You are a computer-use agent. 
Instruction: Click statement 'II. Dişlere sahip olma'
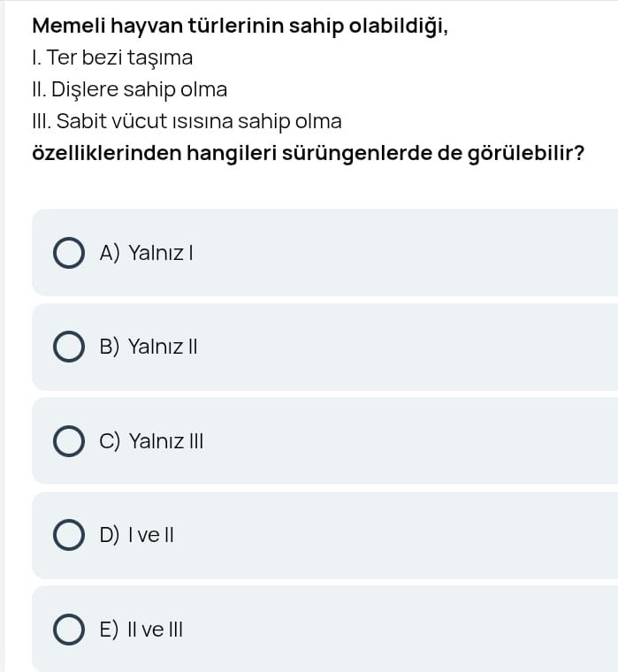point(129,89)
